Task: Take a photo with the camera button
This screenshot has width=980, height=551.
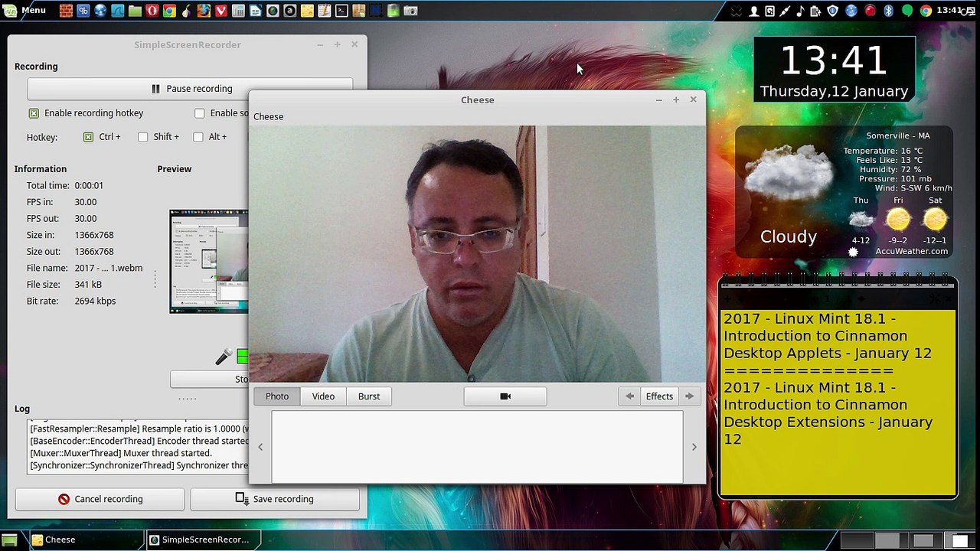Action: tap(505, 396)
